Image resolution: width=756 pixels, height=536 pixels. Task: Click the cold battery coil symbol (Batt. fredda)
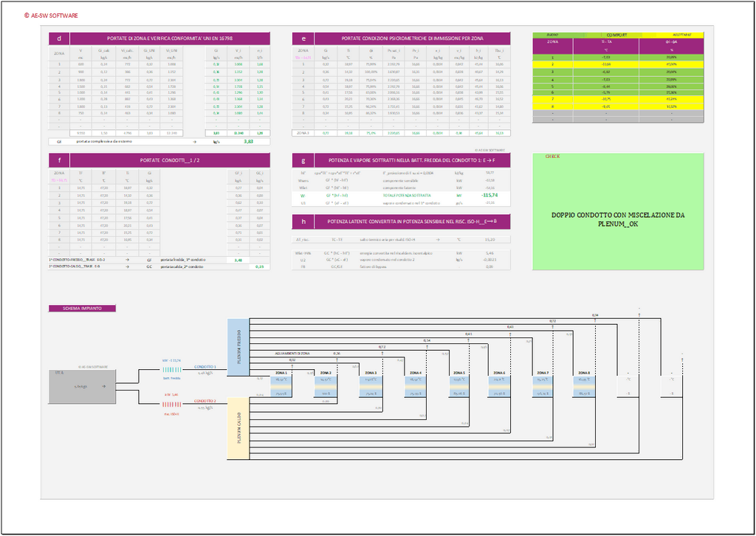click(171, 370)
